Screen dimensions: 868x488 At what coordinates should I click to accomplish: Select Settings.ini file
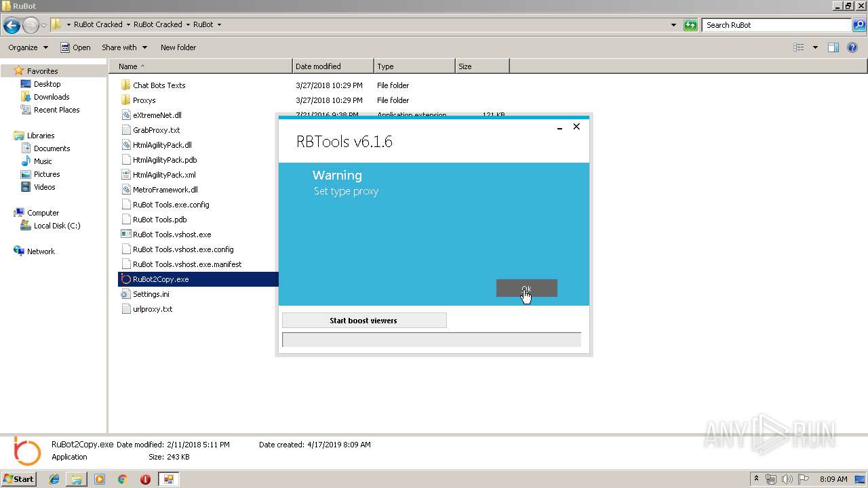click(x=151, y=294)
